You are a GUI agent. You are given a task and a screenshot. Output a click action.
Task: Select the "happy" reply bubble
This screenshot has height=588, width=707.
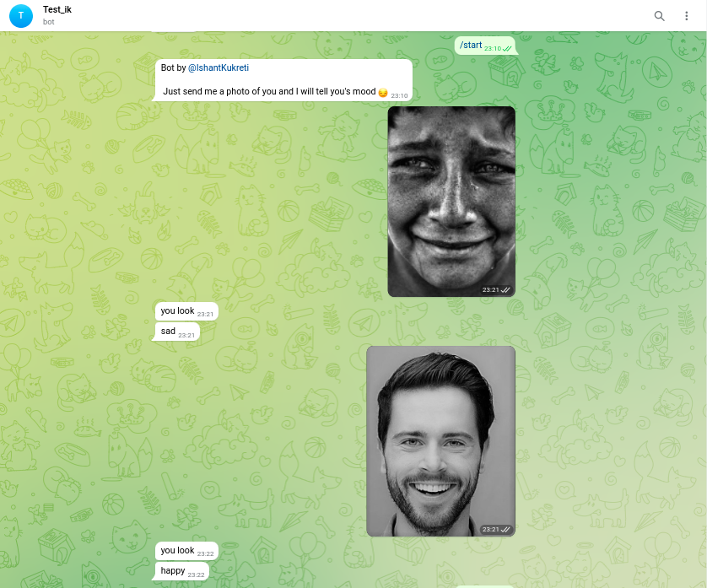173,571
